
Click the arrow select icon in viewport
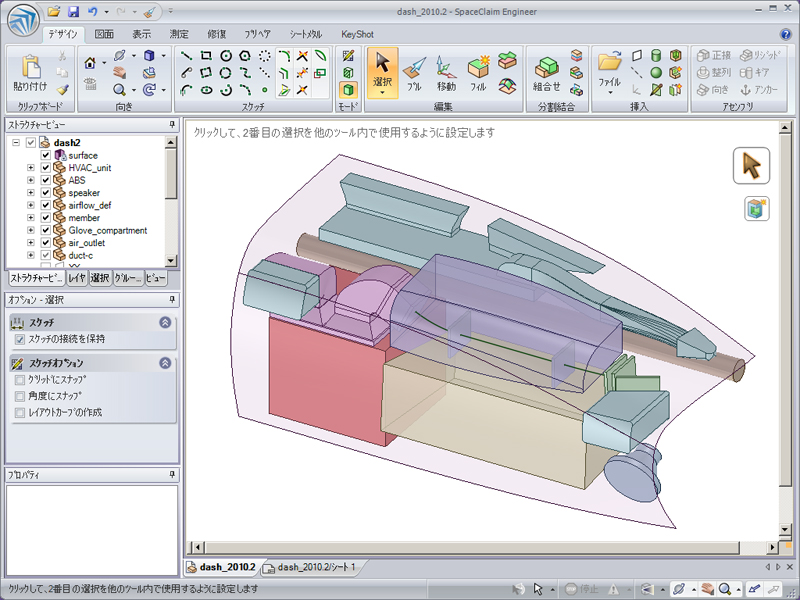(x=751, y=166)
